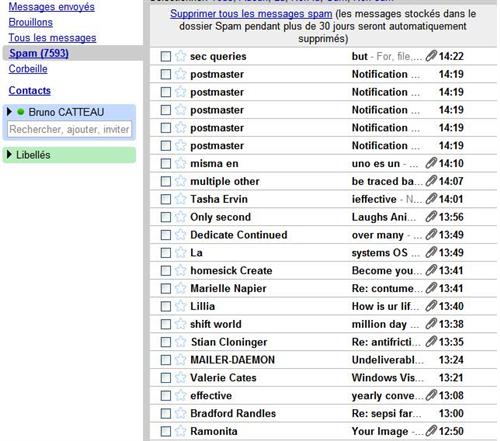The width and height of the screenshot is (500, 441).
Task: Star the multiple other message
Action: pyautogui.click(x=180, y=181)
